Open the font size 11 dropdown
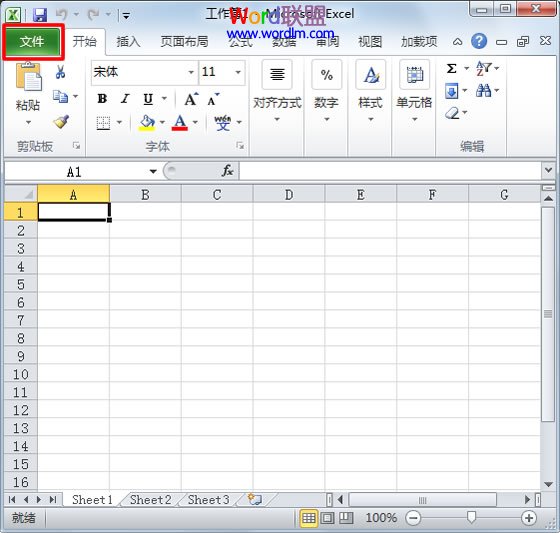The image size is (560, 533). 238,73
